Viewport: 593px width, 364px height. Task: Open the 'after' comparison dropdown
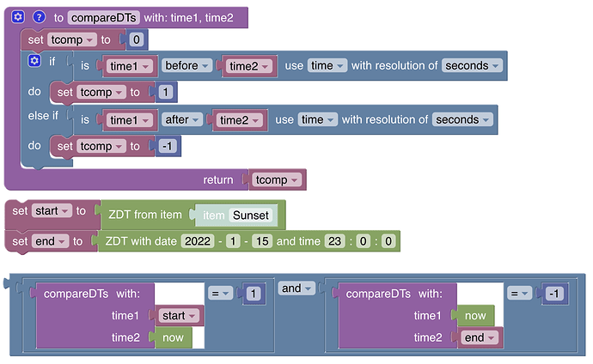(x=184, y=120)
